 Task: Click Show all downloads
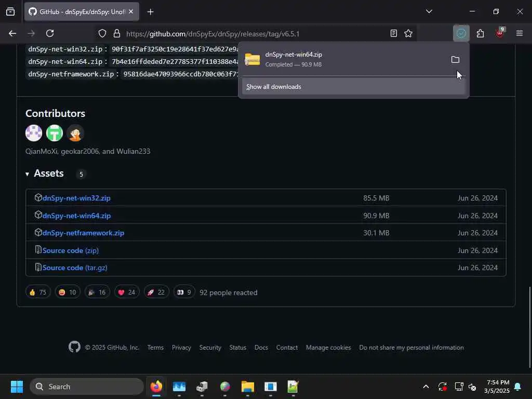(x=353, y=87)
